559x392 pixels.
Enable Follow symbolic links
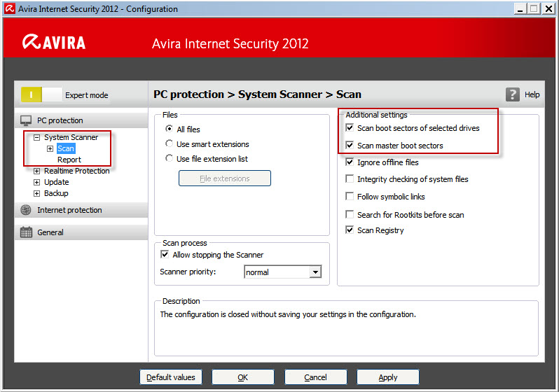coord(350,197)
